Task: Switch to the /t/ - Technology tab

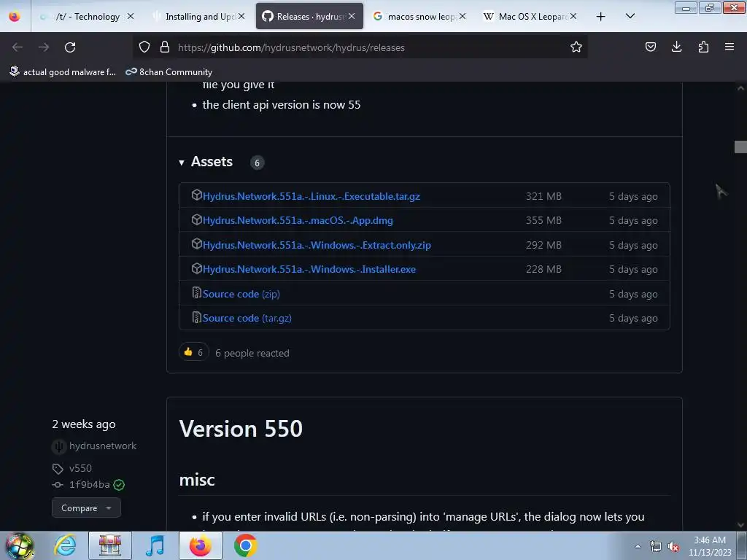Action: [87, 16]
